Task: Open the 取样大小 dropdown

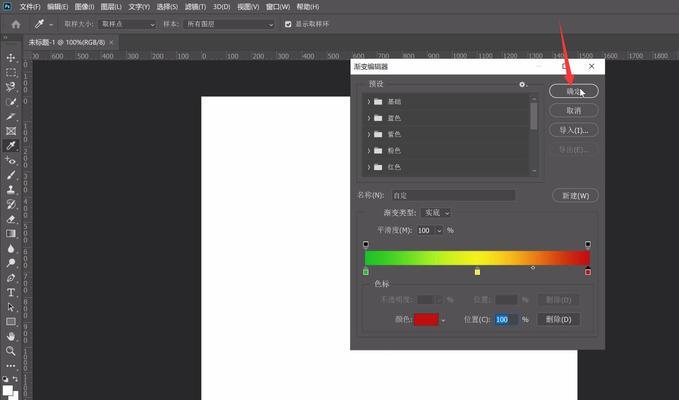Action: coord(127,24)
